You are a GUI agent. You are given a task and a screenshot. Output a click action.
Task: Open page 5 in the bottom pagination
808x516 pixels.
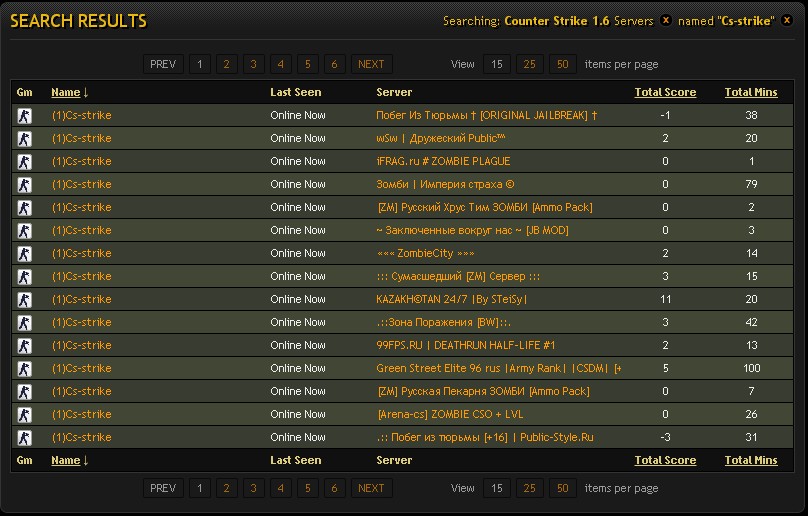pos(308,488)
